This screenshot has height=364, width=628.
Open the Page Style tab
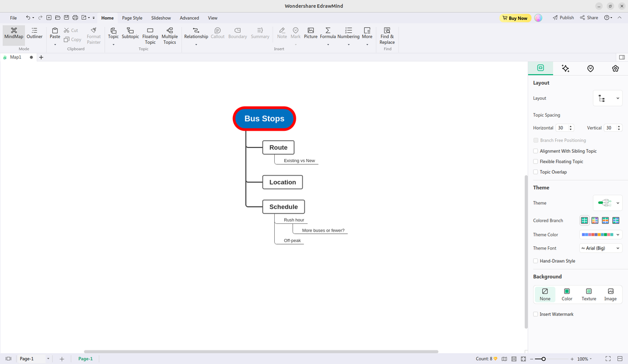(x=132, y=18)
